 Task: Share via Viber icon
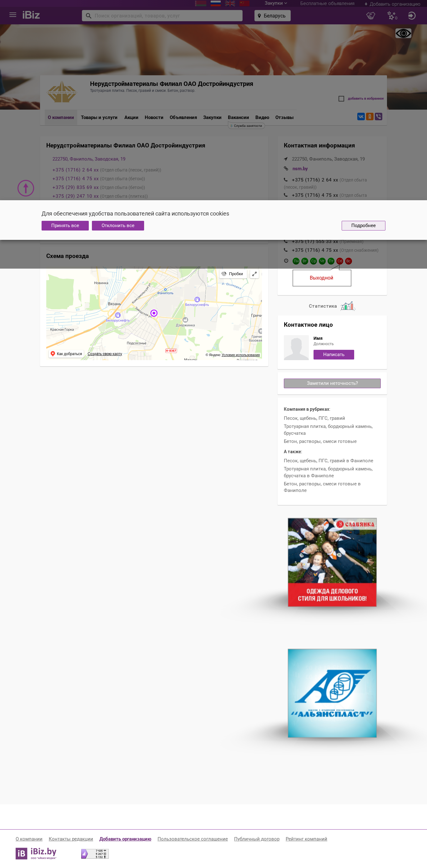(x=379, y=117)
